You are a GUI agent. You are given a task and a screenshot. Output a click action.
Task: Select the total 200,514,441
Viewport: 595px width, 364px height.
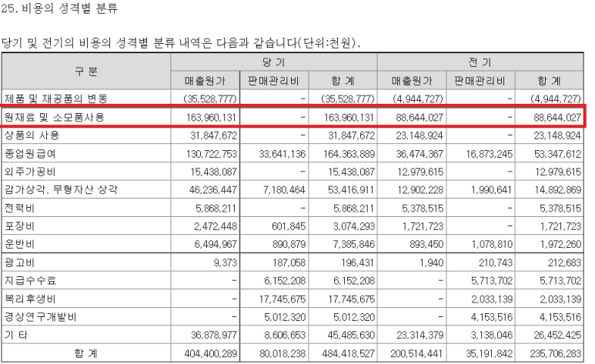pos(416,353)
